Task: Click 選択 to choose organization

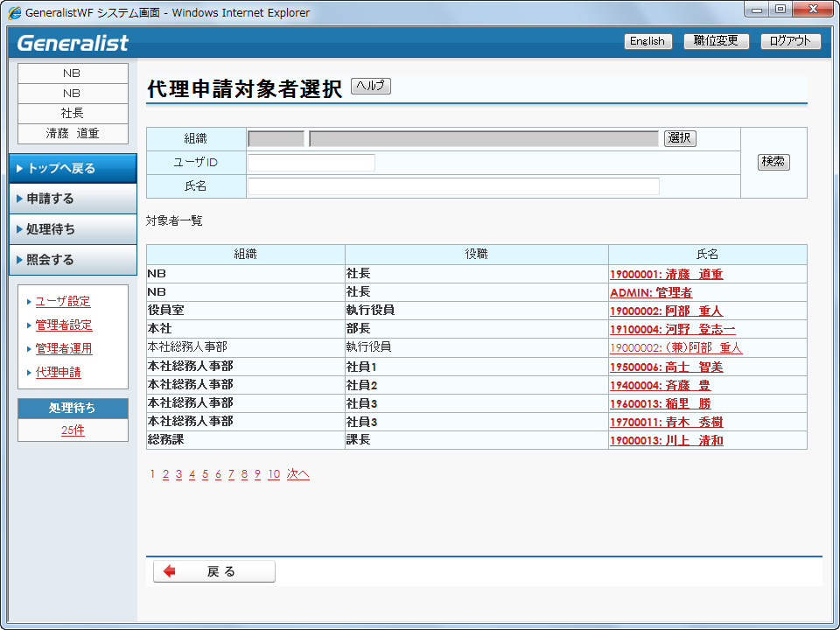Action: (x=680, y=138)
